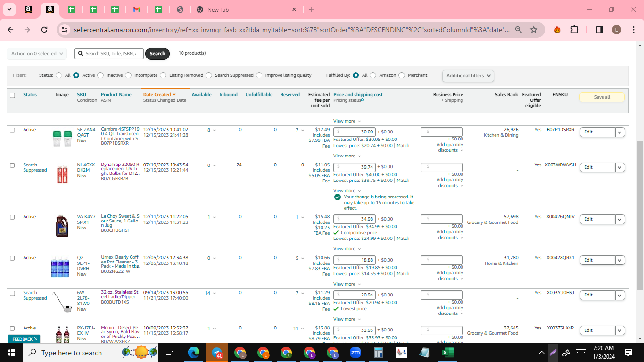Tick checkbox for La Choy sauce row
This screenshot has width=644, height=362.
tap(12, 217)
